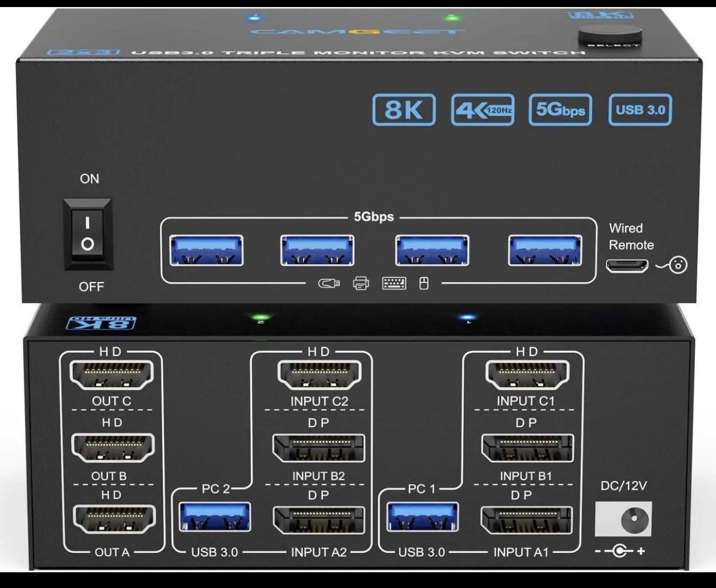Click the INPUT C2 HDMI port
The width and height of the screenshot is (716, 588).
click(319, 375)
